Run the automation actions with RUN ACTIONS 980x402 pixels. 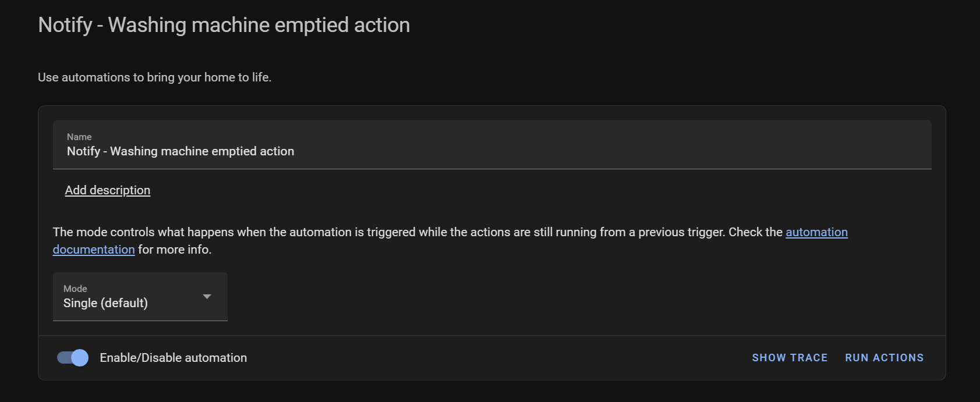(x=884, y=357)
